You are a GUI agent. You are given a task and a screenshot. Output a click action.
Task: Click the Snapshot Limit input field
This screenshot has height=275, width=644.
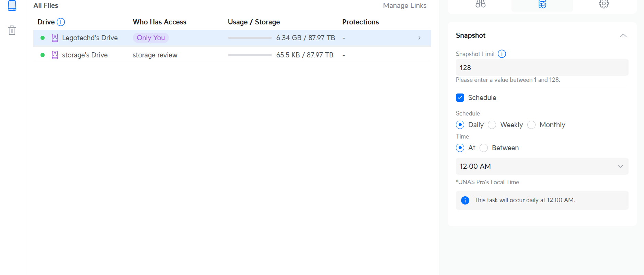pos(542,67)
